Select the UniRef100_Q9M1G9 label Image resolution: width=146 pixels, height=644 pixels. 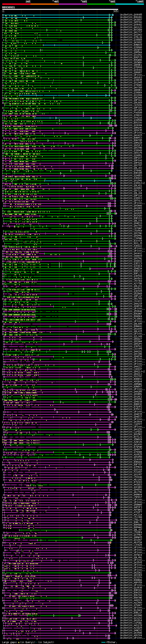click(x=131, y=143)
